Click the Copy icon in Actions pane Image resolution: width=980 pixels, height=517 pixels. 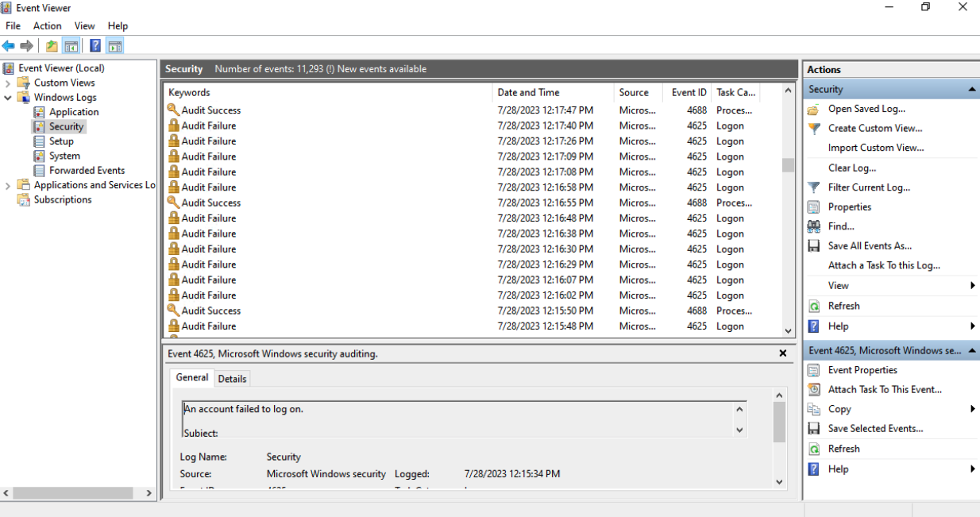pyautogui.click(x=814, y=409)
